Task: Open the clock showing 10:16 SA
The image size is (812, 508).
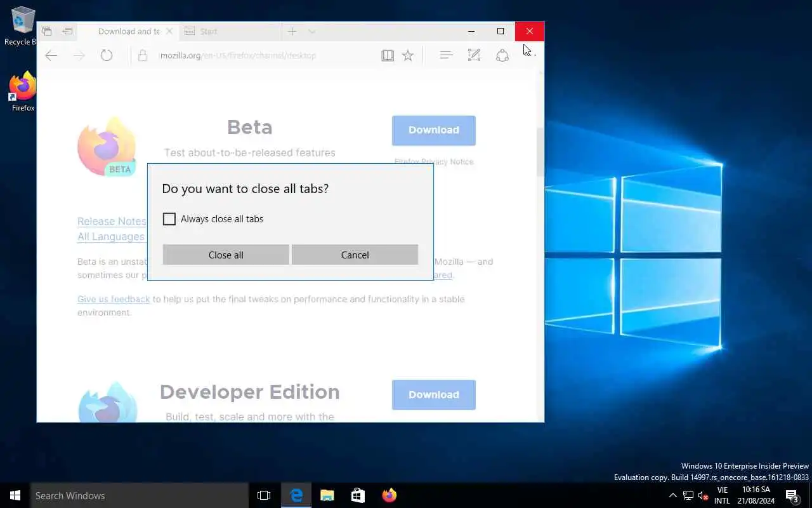Action: pos(756,495)
